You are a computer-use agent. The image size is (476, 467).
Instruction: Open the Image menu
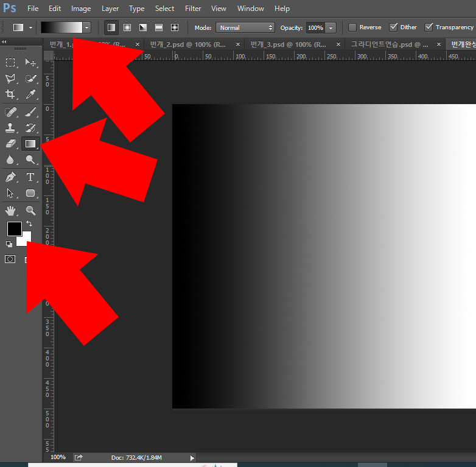(x=81, y=9)
